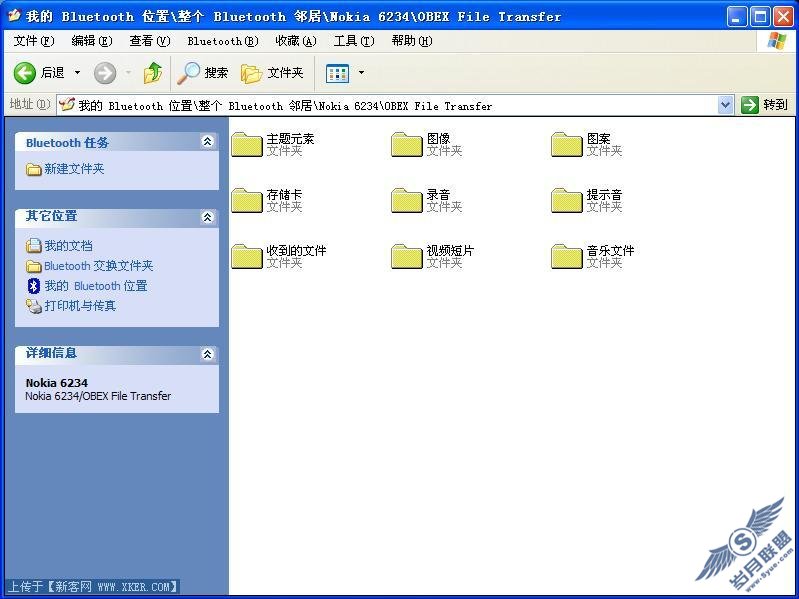The image size is (799, 599).
Task: Select the 收到的文件 folder icon
Action: pyautogui.click(x=247, y=257)
